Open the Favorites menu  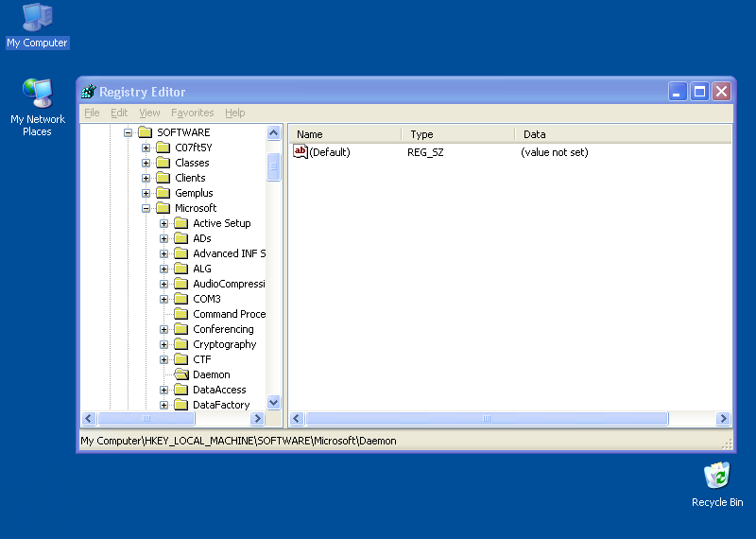193,113
